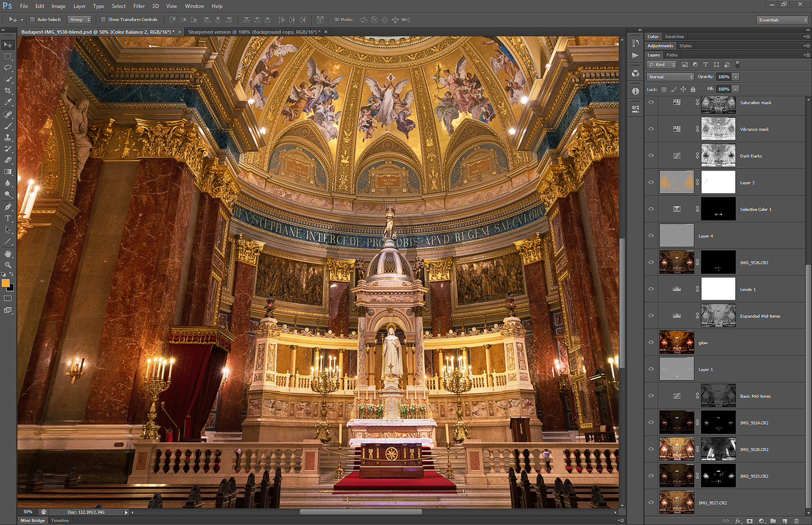Enable the Auto-Select checkbox
The height and width of the screenshot is (525, 812).
[x=32, y=20]
